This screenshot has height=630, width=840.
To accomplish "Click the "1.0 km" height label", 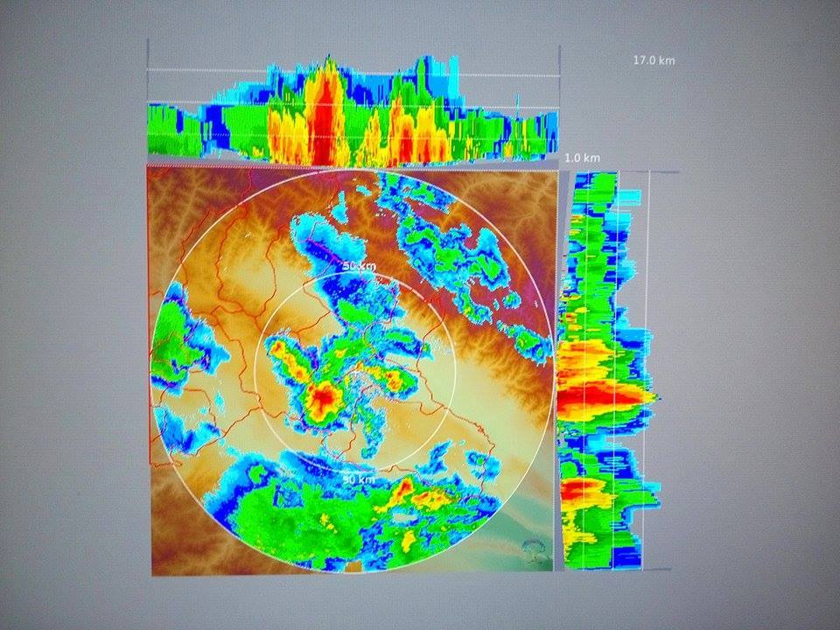I will pyautogui.click(x=583, y=158).
